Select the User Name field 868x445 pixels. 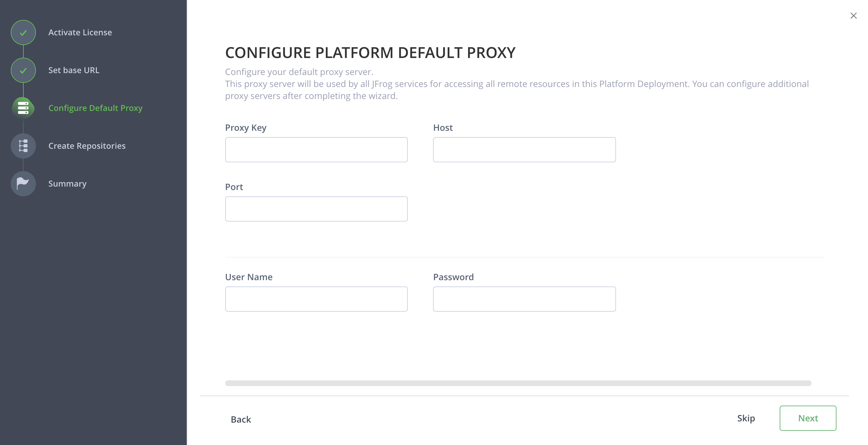click(x=316, y=299)
